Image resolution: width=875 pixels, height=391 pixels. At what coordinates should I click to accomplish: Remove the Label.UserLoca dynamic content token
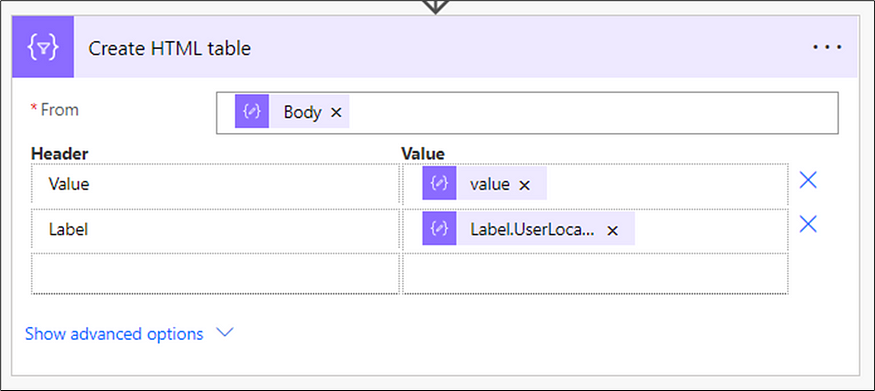click(612, 230)
